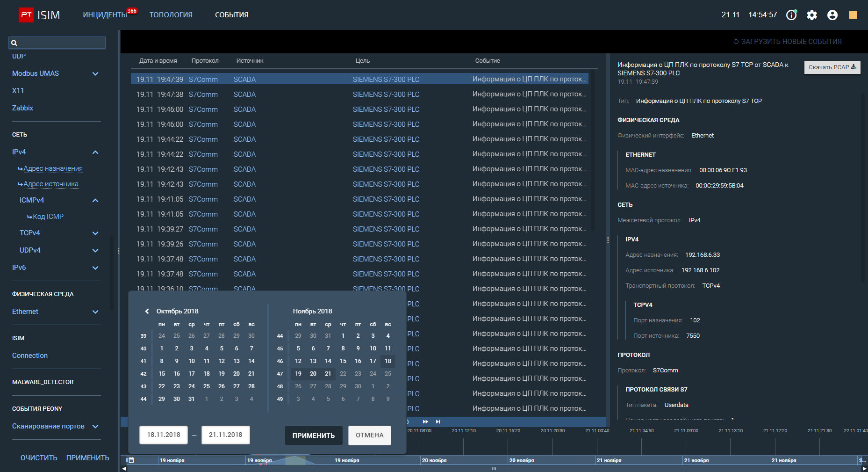The height and width of the screenshot is (472, 868).
Task: Open settings via the gear icon
Action: click(x=812, y=15)
